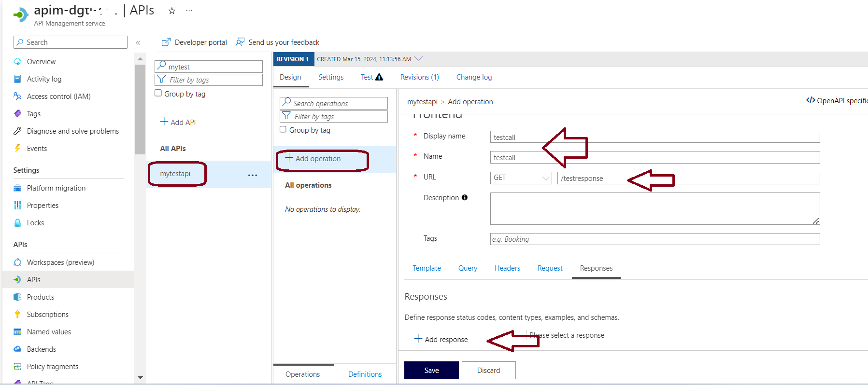Click the Diagnose and solve problems wrench icon
This screenshot has height=385, width=868.
pyautogui.click(x=18, y=131)
